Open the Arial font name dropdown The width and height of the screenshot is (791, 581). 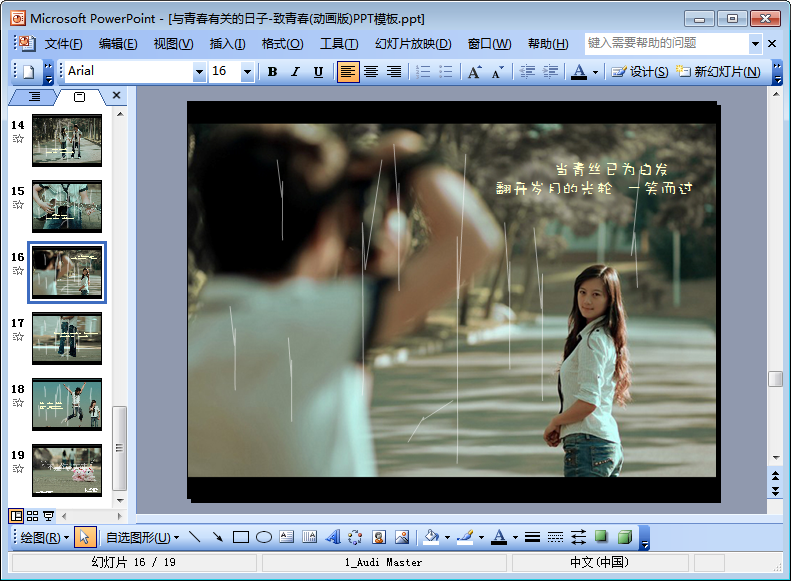(x=199, y=72)
